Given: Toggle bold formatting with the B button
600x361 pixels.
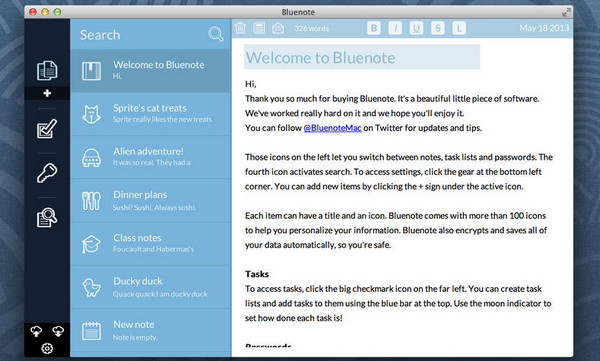Looking at the screenshot, I should [x=374, y=28].
